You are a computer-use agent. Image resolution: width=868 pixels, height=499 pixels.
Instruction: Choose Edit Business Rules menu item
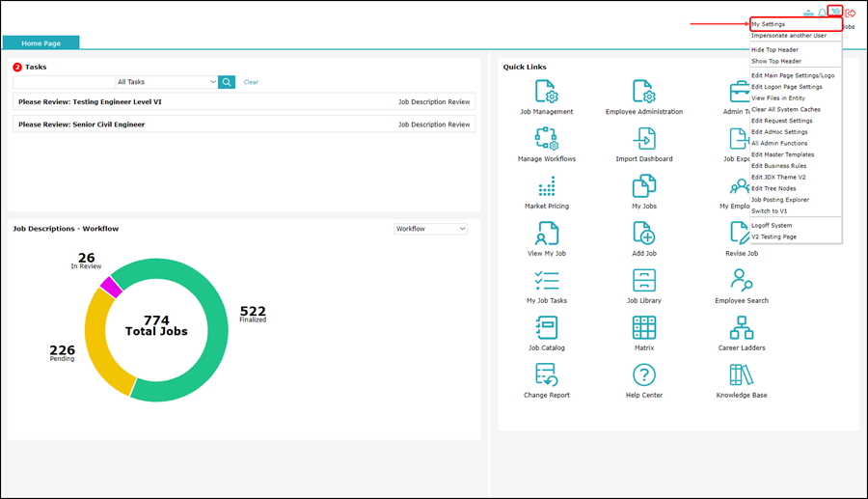tap(779, 166)
